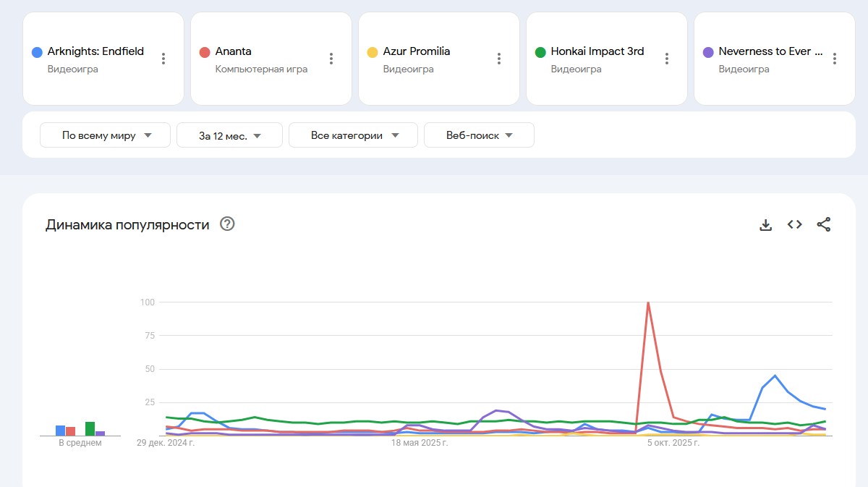The height and width of the screenshot is (487, 868).
Task: Open more options for Neverness to Everness
Action: coord(835,59)
